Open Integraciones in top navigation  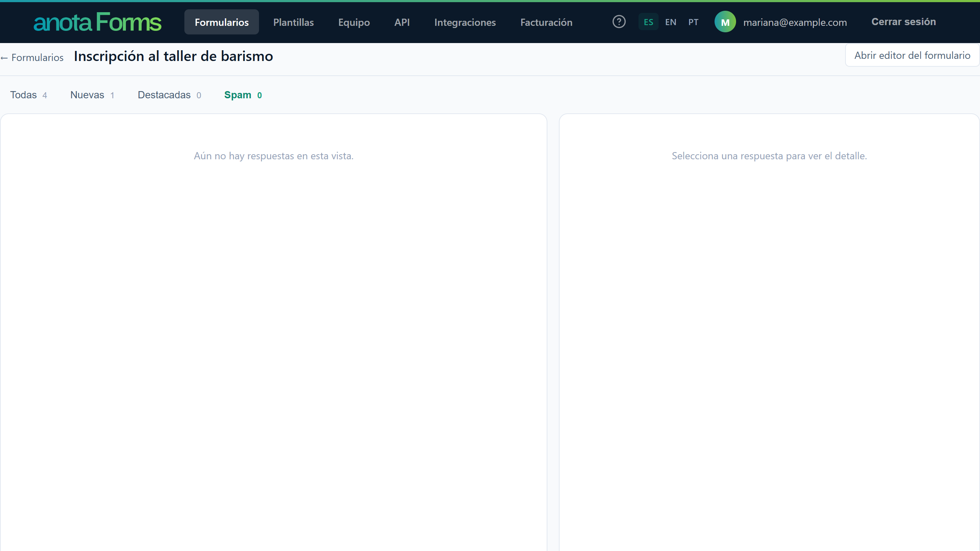coord(465,22)
